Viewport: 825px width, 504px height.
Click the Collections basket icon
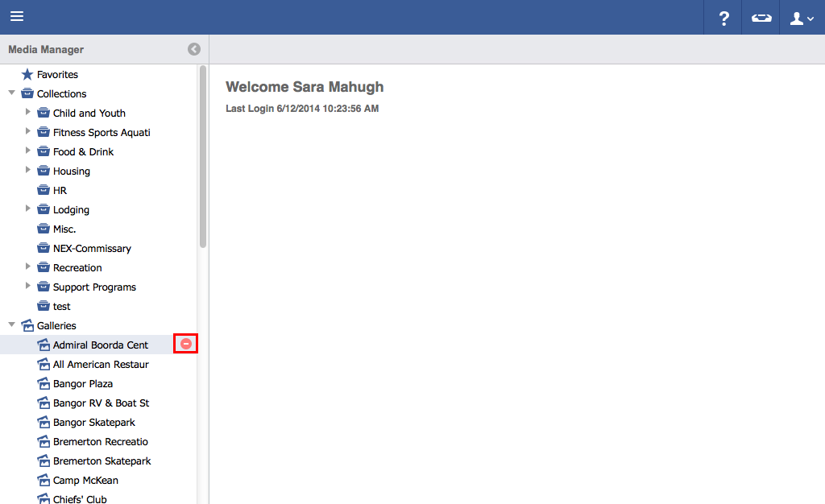tap(27, 93)
